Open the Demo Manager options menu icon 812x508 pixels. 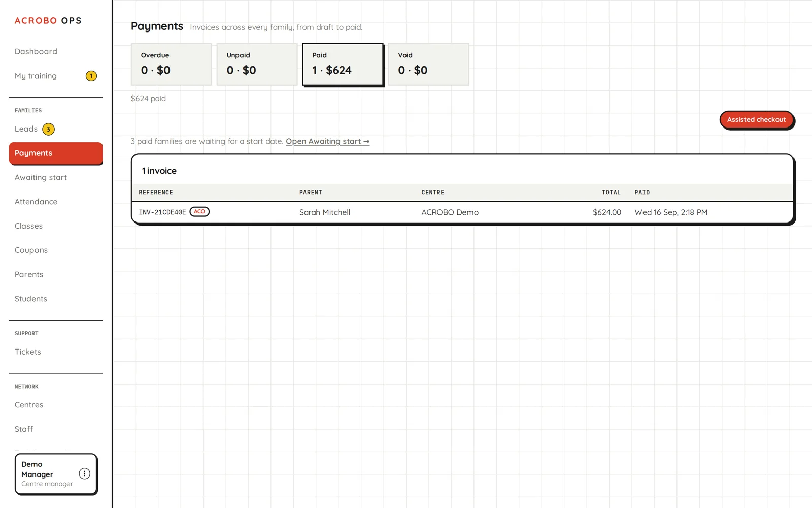point(85,473)
